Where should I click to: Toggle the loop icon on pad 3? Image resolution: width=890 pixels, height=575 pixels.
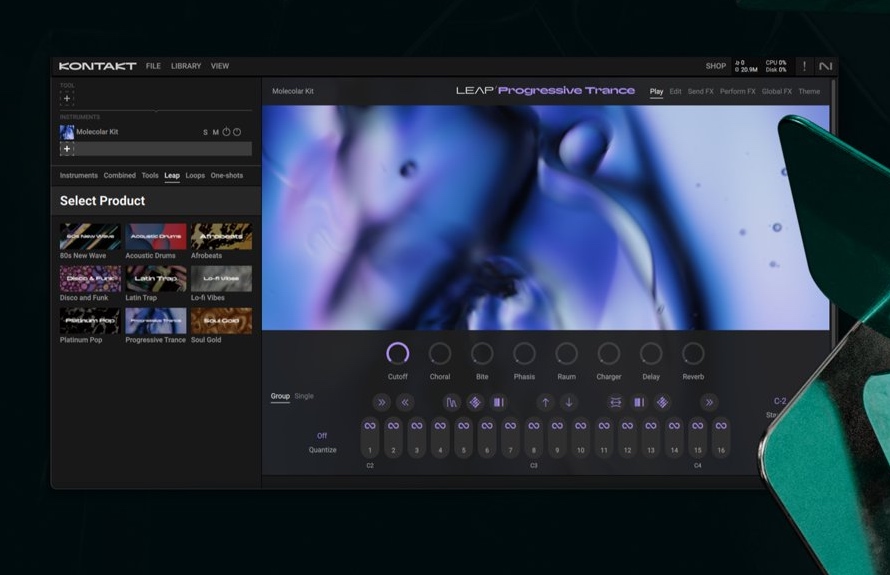417,426
